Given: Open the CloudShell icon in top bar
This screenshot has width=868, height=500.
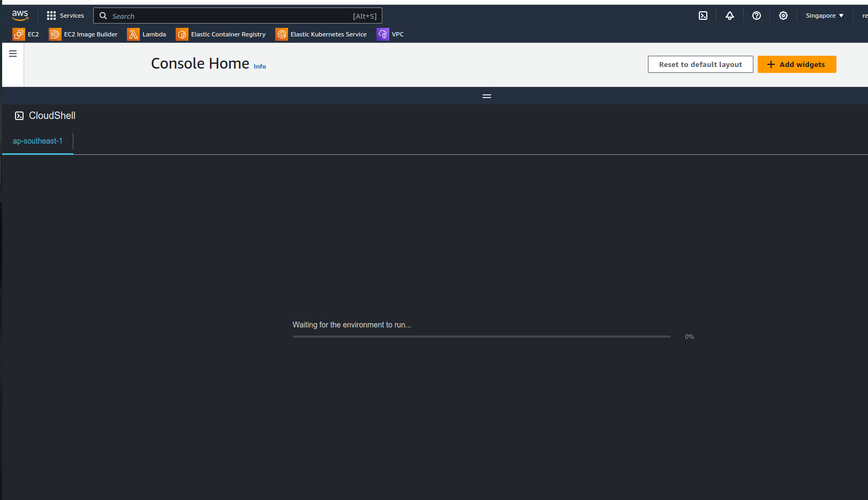Looking at the screenshot, I should pyautogui.click(x=703, y=16).
